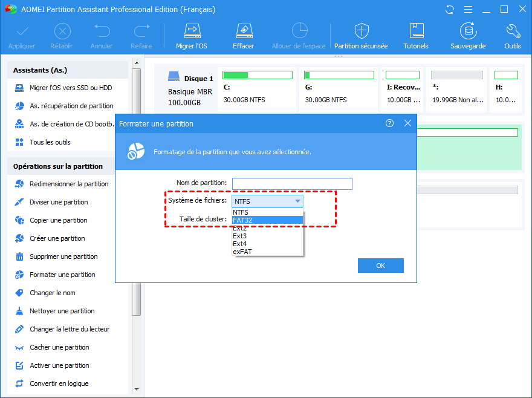Select Ext4 in the file system list

click(x=267, y=244)
